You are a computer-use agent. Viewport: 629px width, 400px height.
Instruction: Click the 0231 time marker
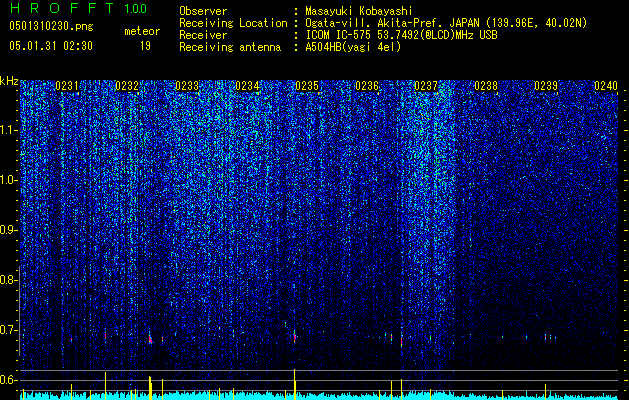pos(67,86)
